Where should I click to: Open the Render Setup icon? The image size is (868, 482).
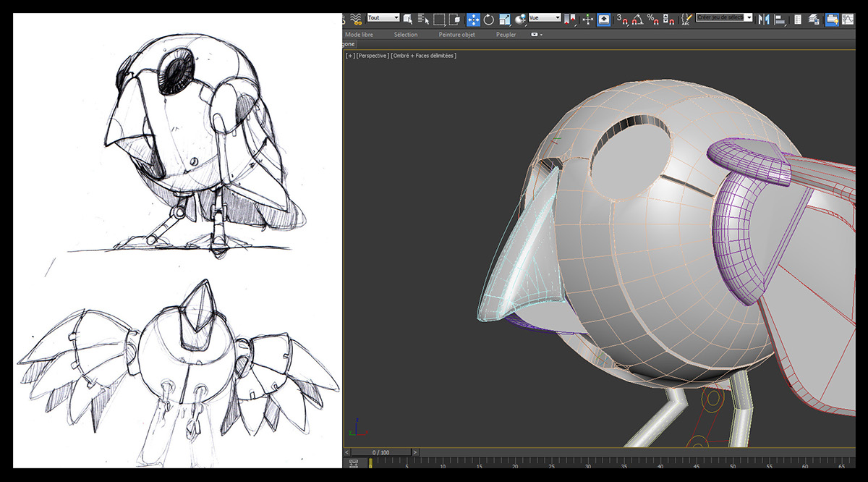[x=832, y=20]
